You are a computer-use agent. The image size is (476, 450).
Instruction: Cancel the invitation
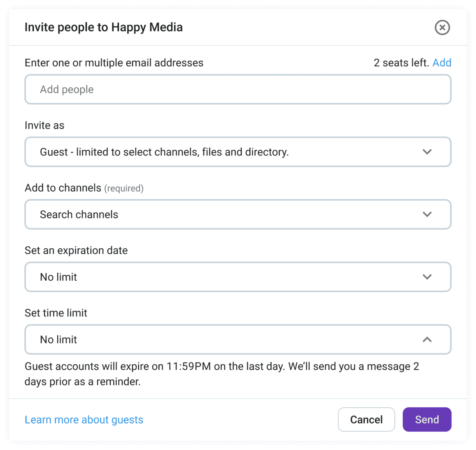tap(367, 419)
